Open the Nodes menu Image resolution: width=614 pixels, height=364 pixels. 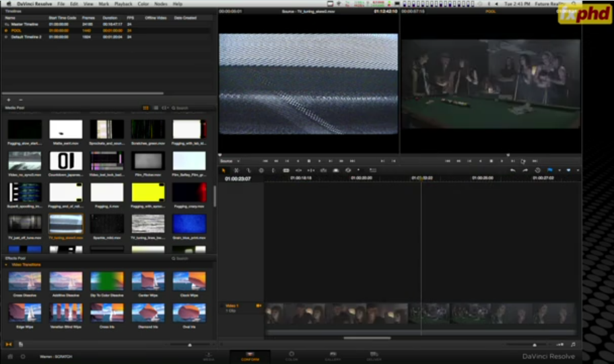tap(160, 3)
